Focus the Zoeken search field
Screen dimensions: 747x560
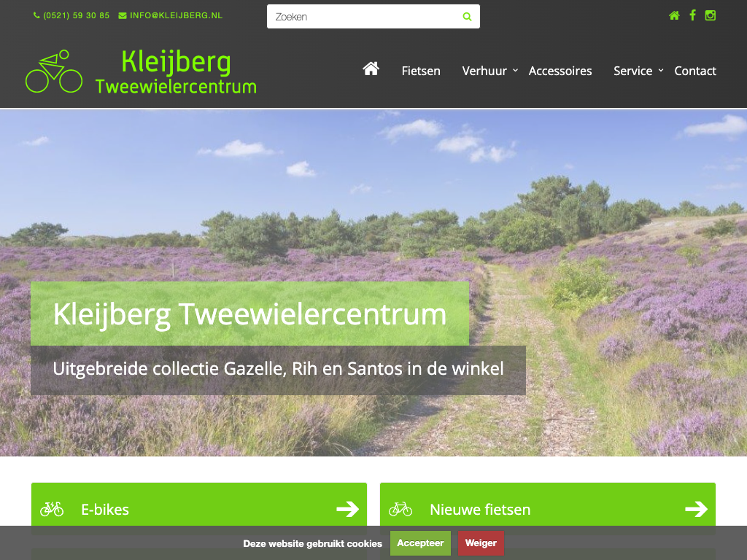(365, 17)
